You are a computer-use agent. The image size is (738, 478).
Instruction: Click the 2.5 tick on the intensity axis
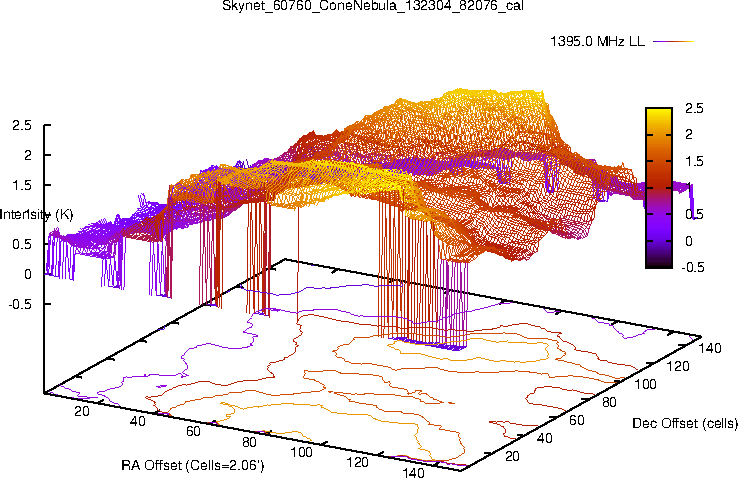point(22,126)
